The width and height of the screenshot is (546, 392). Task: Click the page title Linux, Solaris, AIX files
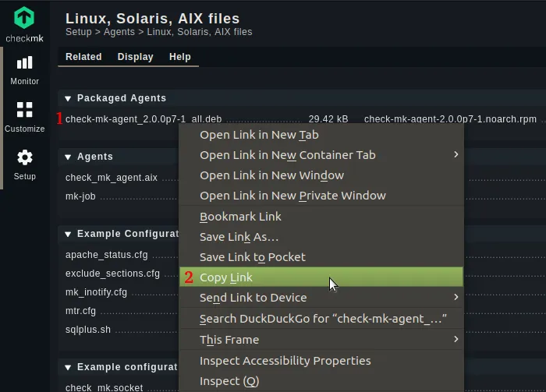click(x=153, y=19)
